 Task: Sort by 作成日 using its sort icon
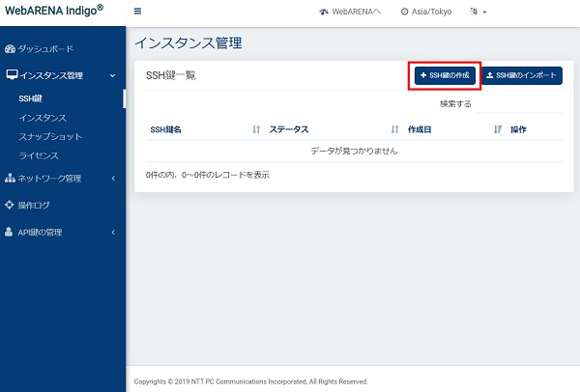[x=498, y=129]
